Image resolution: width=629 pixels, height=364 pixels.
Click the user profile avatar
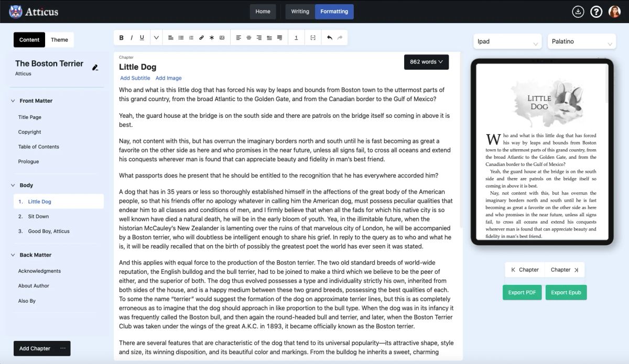click(x=614, y=11)
